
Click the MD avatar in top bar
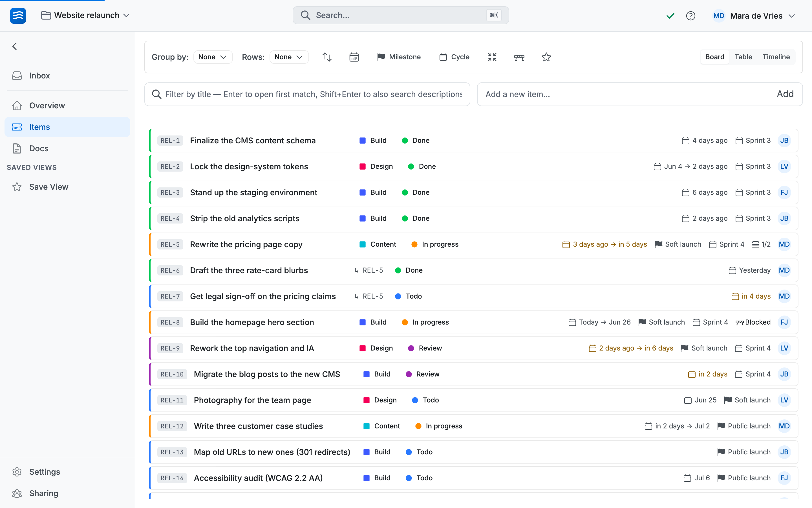(x=718, y=16)
